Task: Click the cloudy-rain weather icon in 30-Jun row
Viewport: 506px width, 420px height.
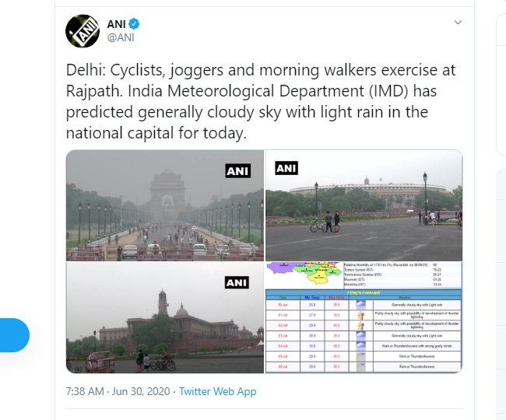Action: tap(360, 306)
